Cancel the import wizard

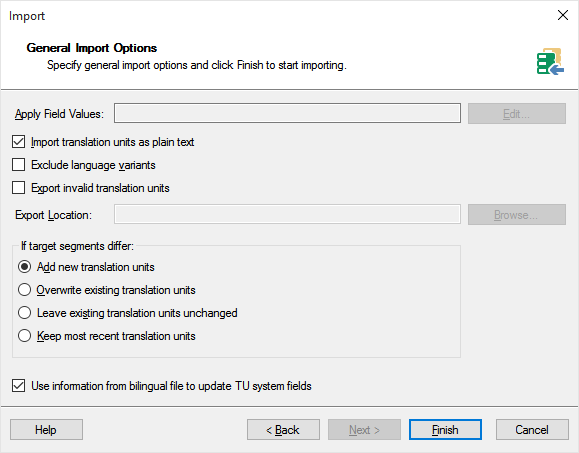pyautogui.click(x=532, y=429)
